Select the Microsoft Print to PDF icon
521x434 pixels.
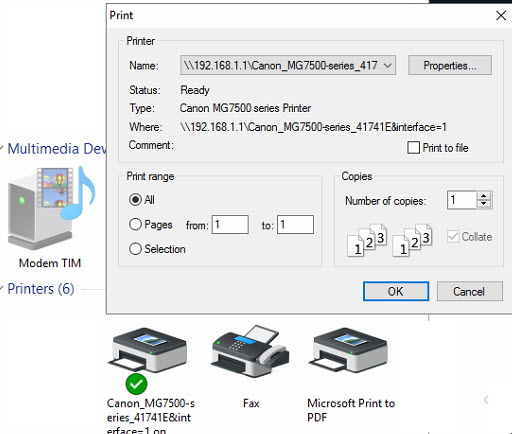click(349, 350)
